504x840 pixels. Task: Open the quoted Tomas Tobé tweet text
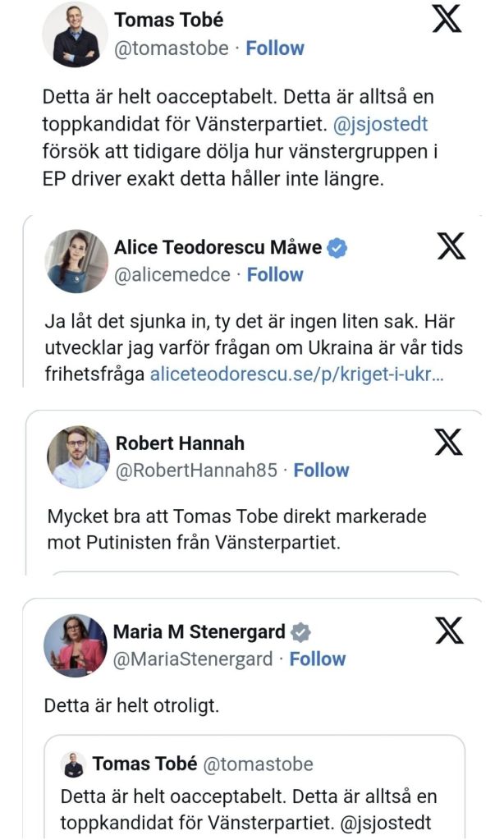click(249, 808)
